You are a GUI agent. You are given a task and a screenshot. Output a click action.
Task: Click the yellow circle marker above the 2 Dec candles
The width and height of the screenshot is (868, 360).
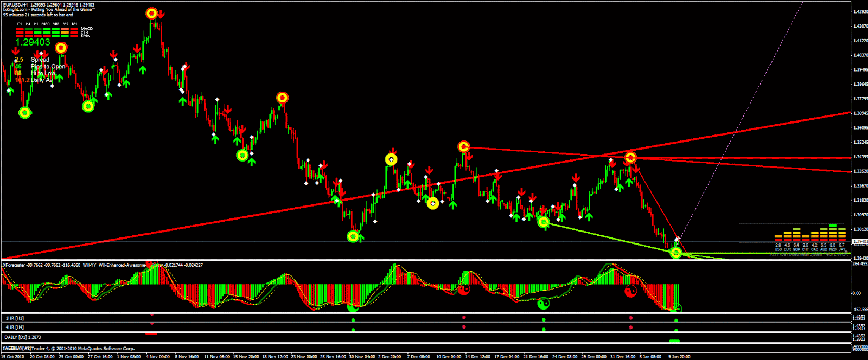(391, 159)
